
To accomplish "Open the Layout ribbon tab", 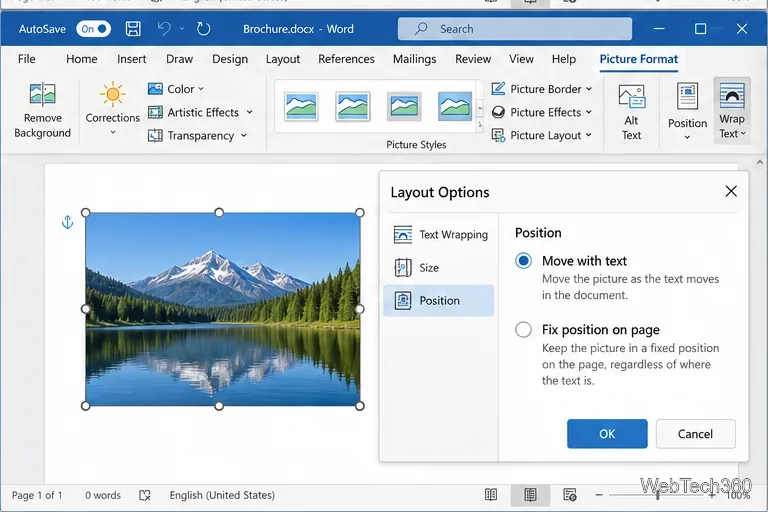I will pyautogui.click(x=283, y=59).
